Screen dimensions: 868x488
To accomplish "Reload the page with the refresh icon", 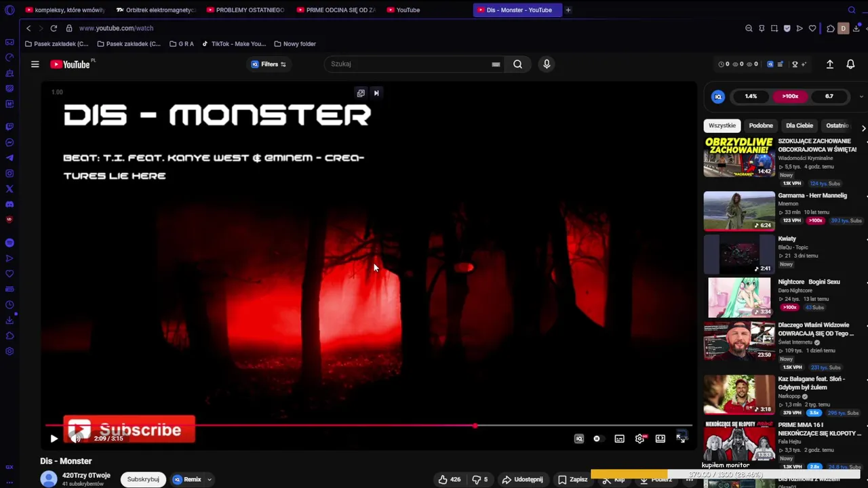I will click(x=54, y=28).
